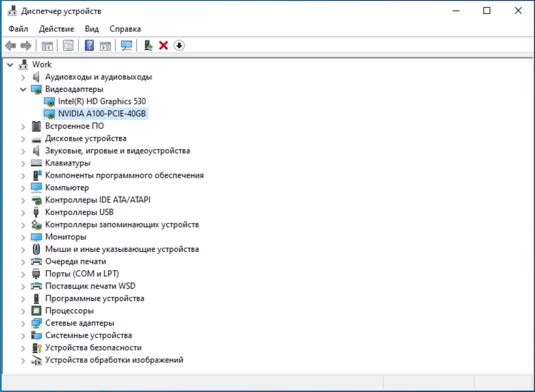Expand the Контроллеры IDE ATA/ATAPI category
This screenshot has height=392, width=535.
[23, 200]
